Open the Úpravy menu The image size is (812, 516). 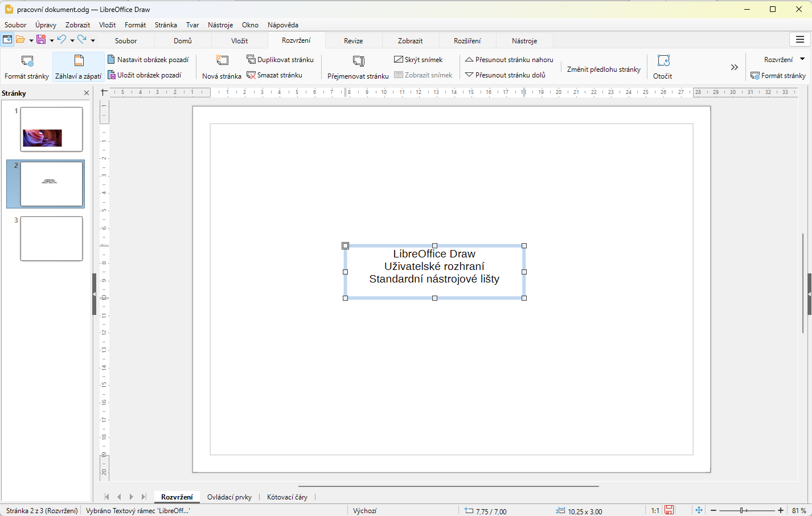pos(46,25)
